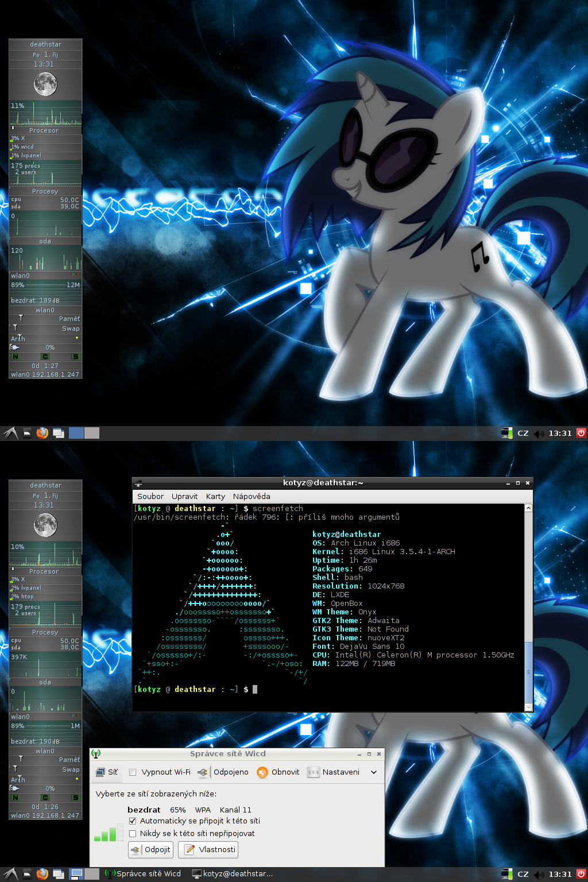The image size is (588, 882).
Task: Open the Síť menu button in Wicd
Action: [107, 772]
